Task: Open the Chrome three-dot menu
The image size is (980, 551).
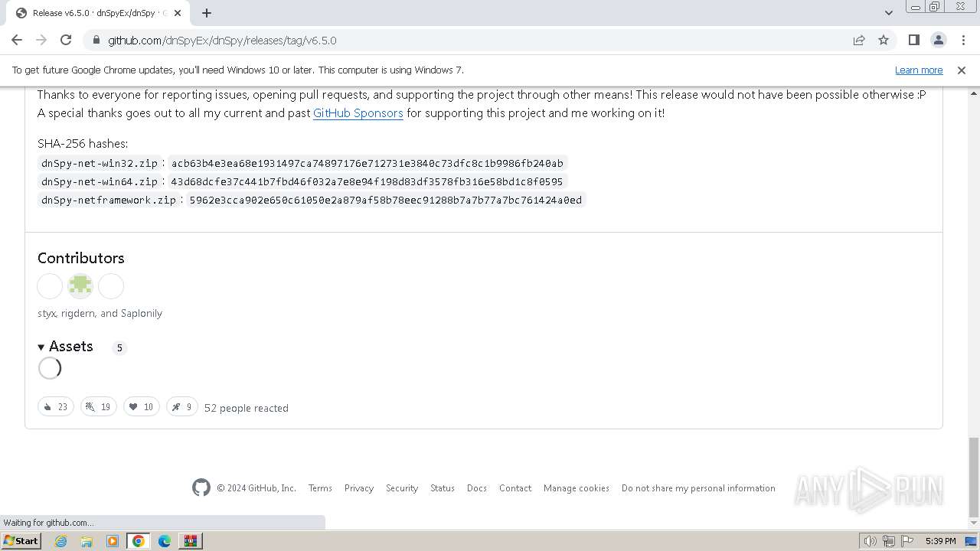Action: pyautogui.click(x=962, y=40)
